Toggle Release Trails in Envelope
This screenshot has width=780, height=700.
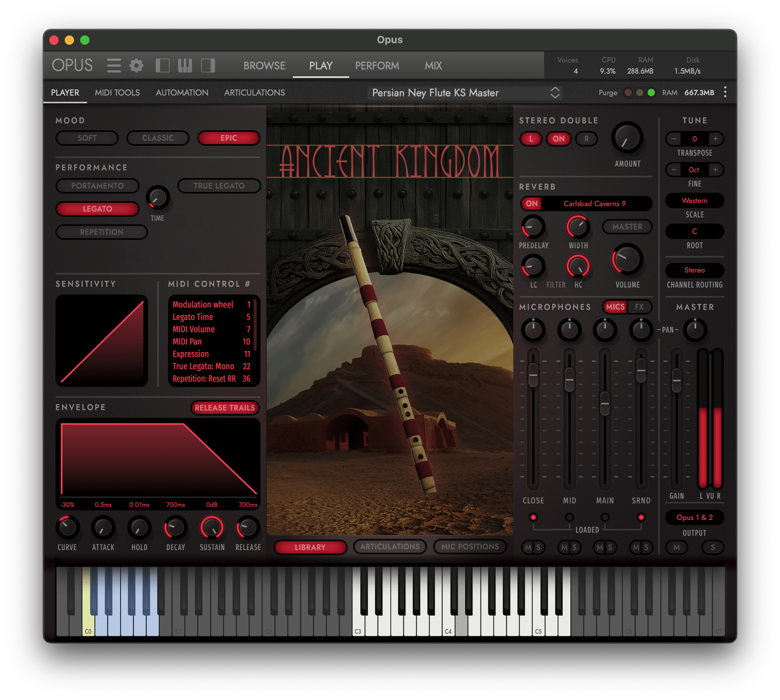point(225,408)
